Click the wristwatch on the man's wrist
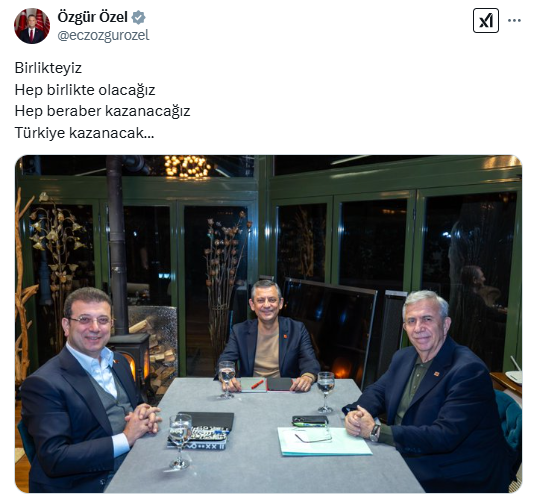This screenshot has width=535, height=500. 375,433
